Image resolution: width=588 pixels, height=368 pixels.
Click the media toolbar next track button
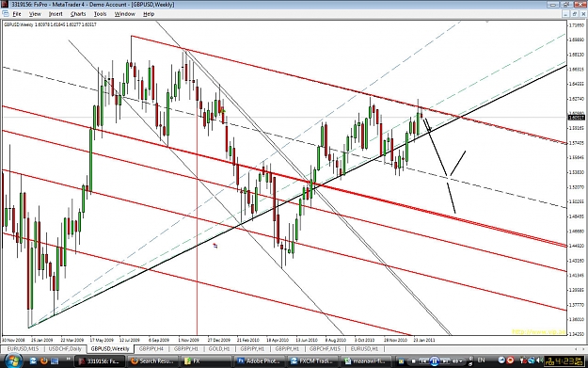click(445, 361)
